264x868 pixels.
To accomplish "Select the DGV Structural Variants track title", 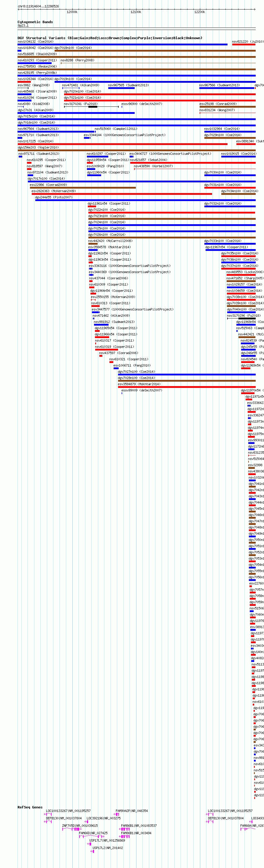I will [x=110, y=38].
